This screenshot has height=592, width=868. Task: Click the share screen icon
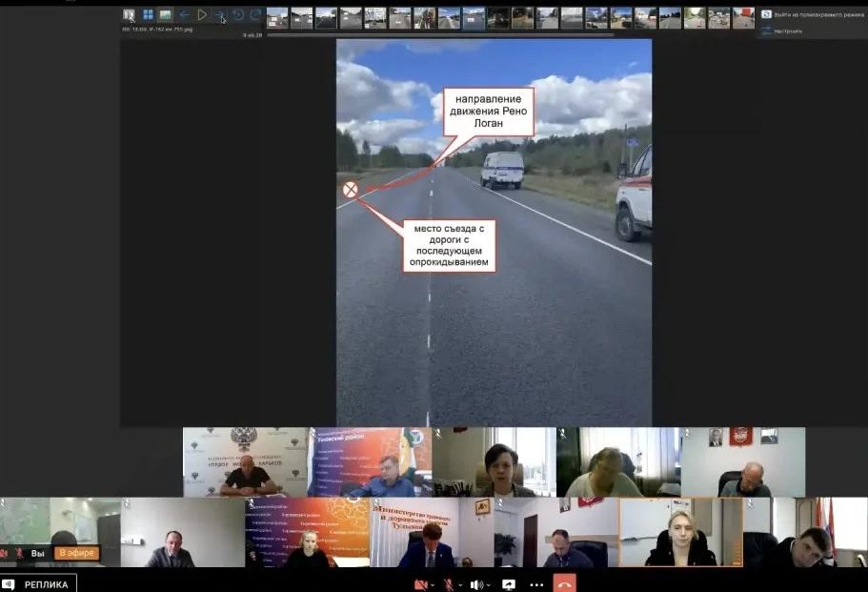point(508,584)
